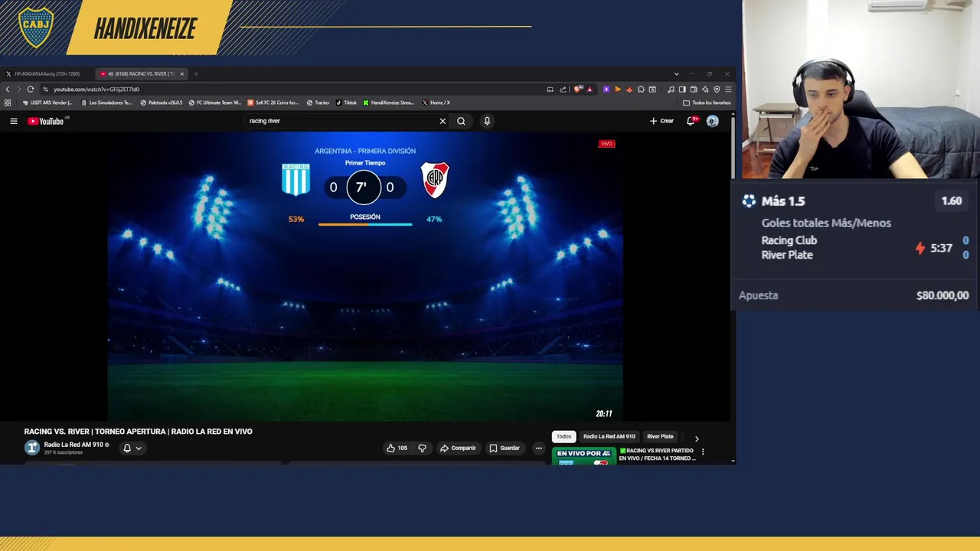Image resolution: width=980 pixels, height=551 pixels.
Task: Start voice search with microphone icon
Action: (487, 121)
